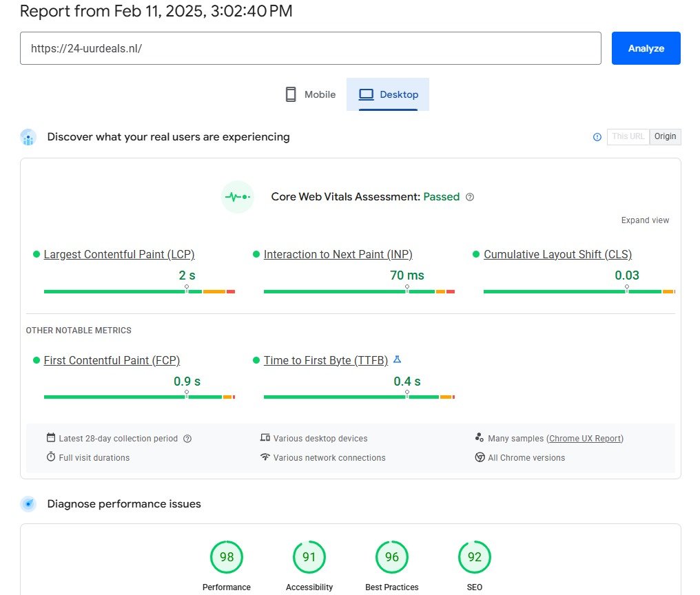700x595 pixels.
Task: Open the Core Web Vitals Assessment info tooltip
Action: (x=469, y=197)
